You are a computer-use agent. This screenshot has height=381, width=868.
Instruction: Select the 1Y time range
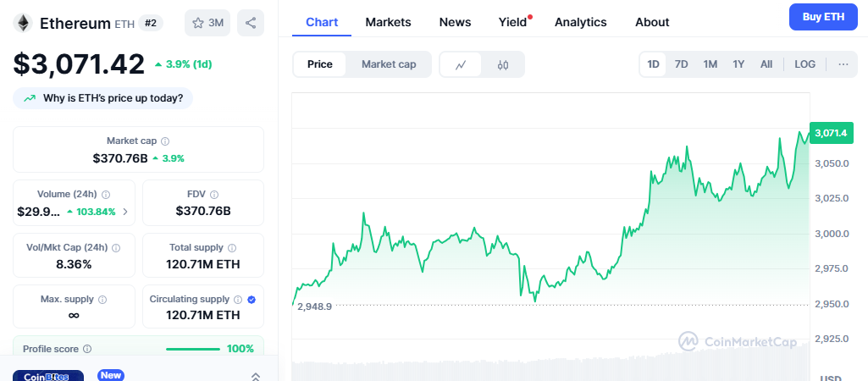[x=738, y=64]
